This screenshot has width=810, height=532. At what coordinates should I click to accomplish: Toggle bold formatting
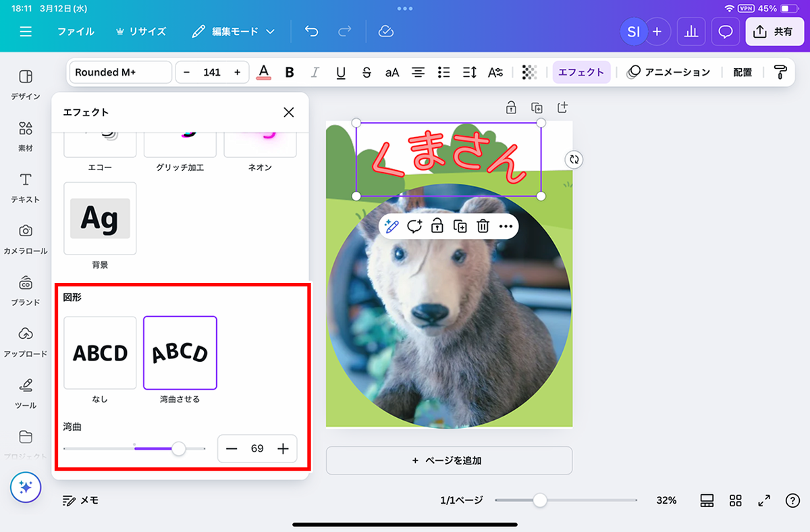pos(290,72)
